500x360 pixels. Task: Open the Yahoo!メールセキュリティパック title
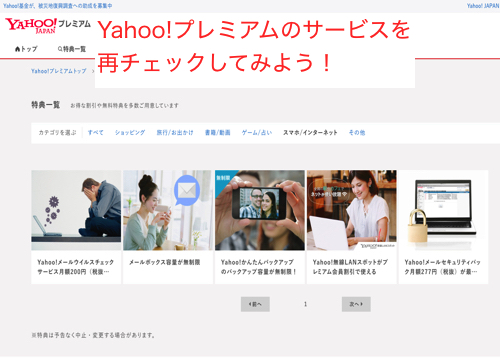point(442,267)
